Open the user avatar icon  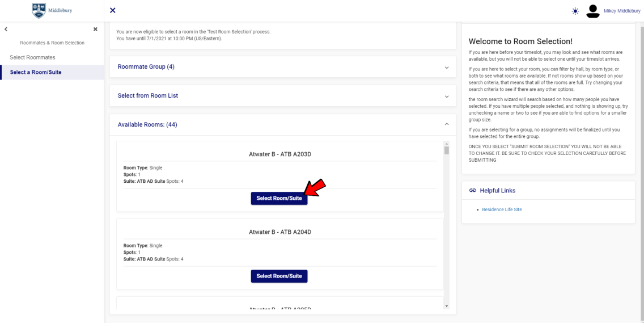(x=592, y=11)
